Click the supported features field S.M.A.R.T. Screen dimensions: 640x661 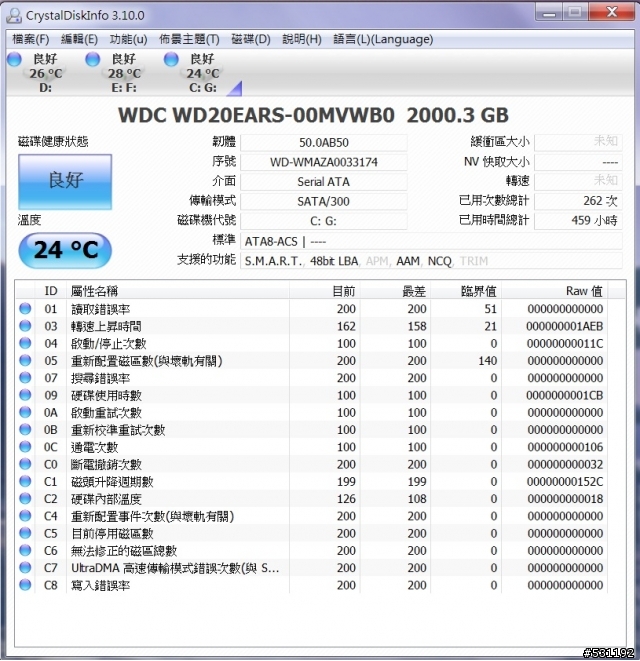click(x=431, y=261)
